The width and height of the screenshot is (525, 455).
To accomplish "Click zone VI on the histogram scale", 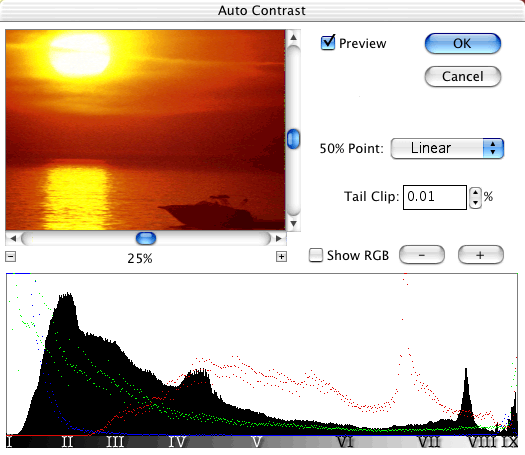I will 345,442.
